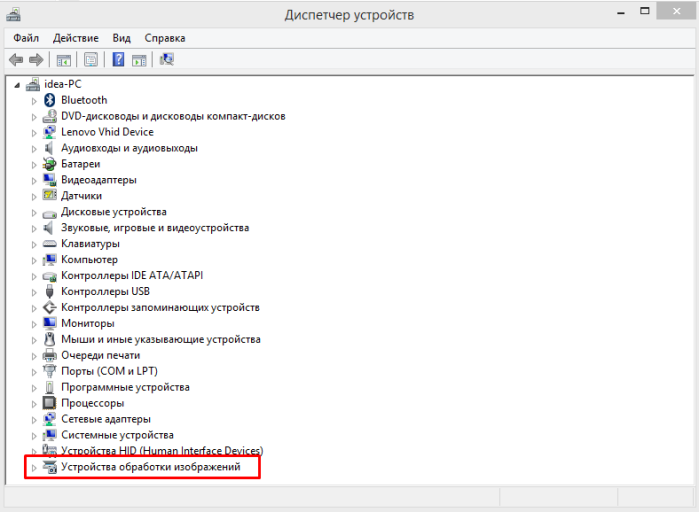Click the Батареи battery icon
The height and width of the screenshot is (512, 699).
click(49, 164)
